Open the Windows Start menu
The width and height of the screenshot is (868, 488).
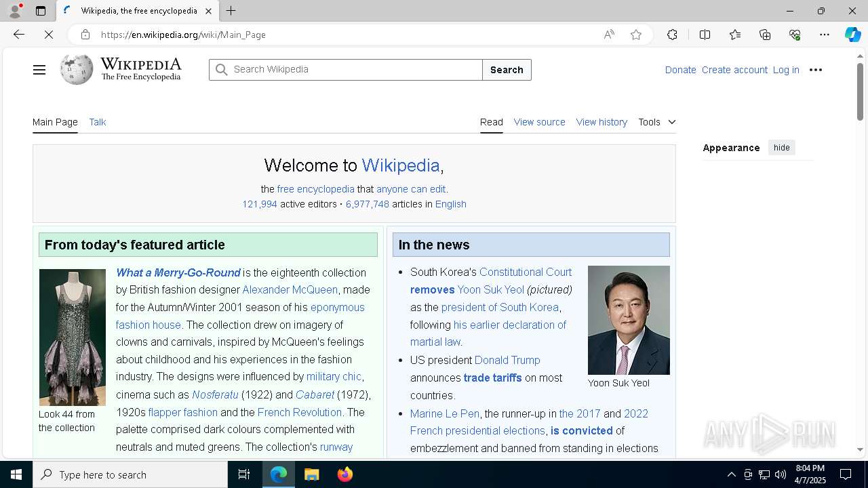click(x=16, y=474)
